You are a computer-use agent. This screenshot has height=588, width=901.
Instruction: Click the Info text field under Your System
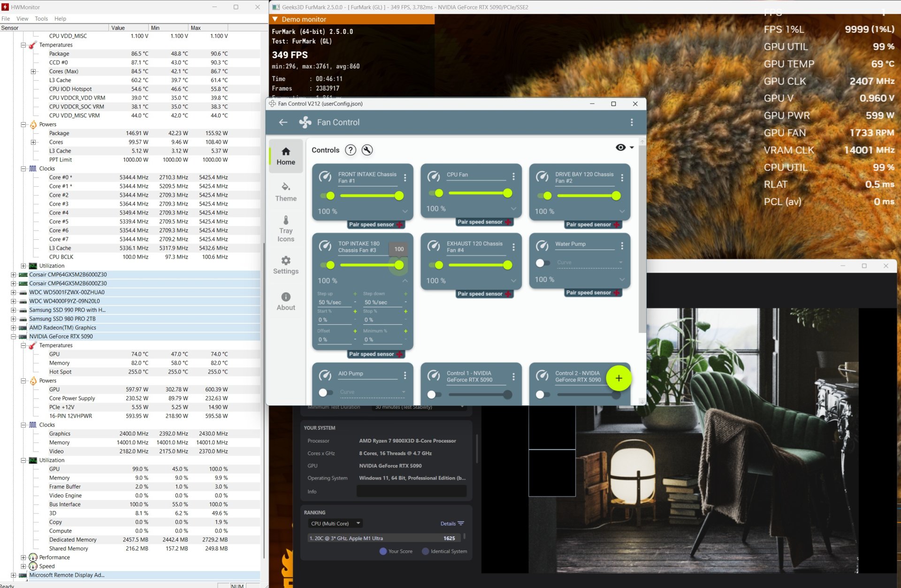point(412,491)
